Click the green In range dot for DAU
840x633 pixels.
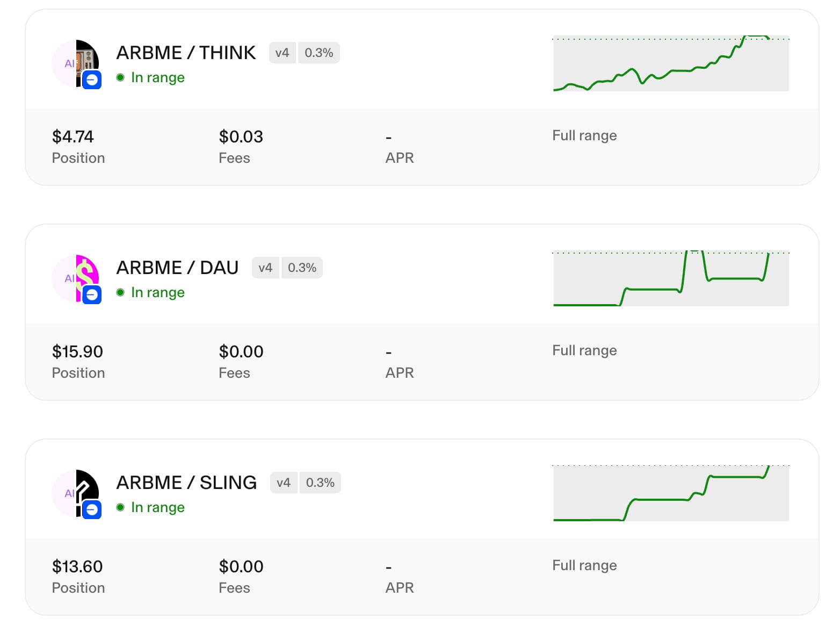tap(120, 292)
